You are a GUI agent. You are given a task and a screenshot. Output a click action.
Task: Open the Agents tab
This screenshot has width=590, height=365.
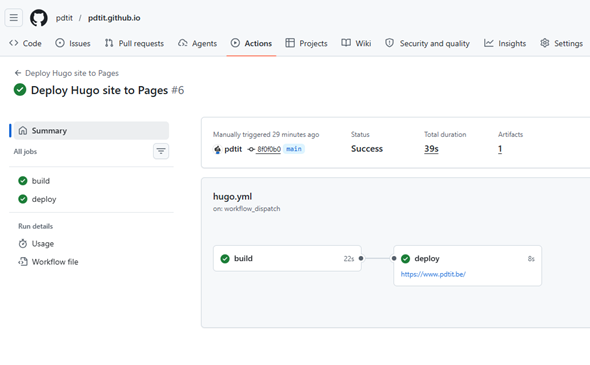pos(198,43)
